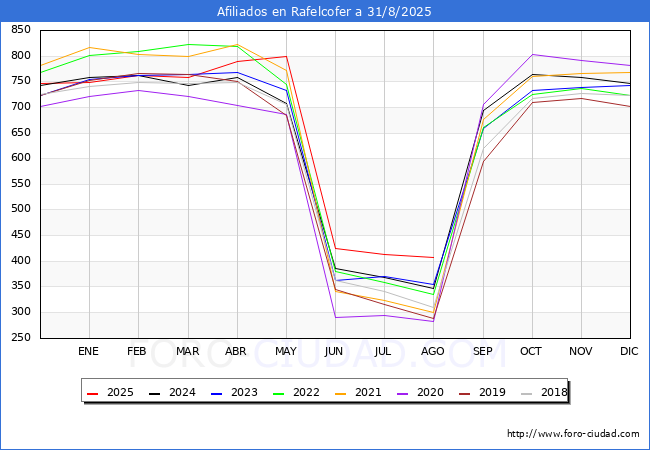This screenshot has height=450, width=650.
Task: Click the 2025 legend entry
Action: [x=119, y=393]
